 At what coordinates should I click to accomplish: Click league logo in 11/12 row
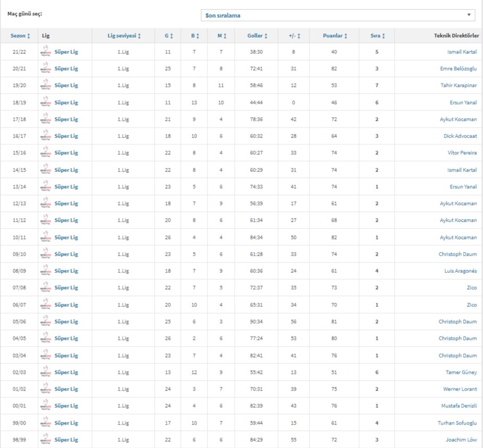coord(45,220)
